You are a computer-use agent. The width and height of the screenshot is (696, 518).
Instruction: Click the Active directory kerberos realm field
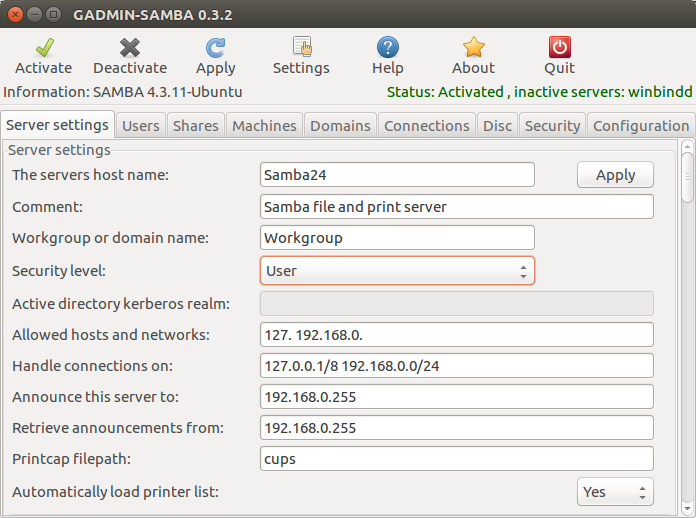coord(457,304)
